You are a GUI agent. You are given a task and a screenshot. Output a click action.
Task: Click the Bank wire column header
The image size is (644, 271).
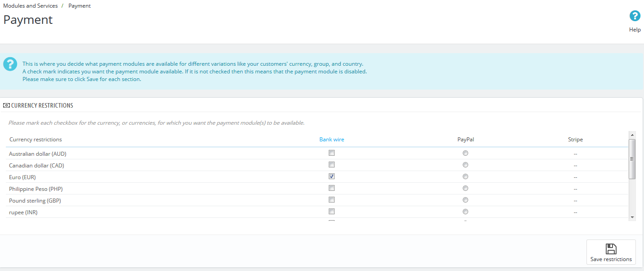(331, 140)
